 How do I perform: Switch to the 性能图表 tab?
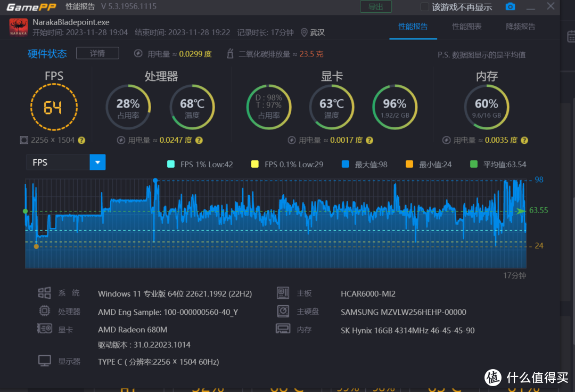467,27
